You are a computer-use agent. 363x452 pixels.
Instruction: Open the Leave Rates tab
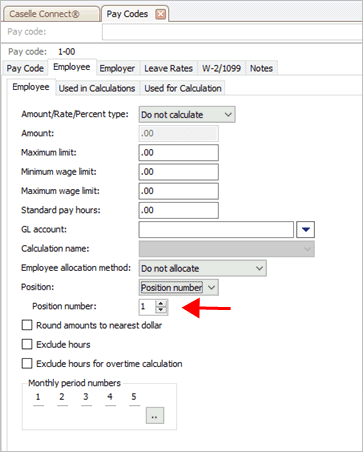(x=168, y=68)
